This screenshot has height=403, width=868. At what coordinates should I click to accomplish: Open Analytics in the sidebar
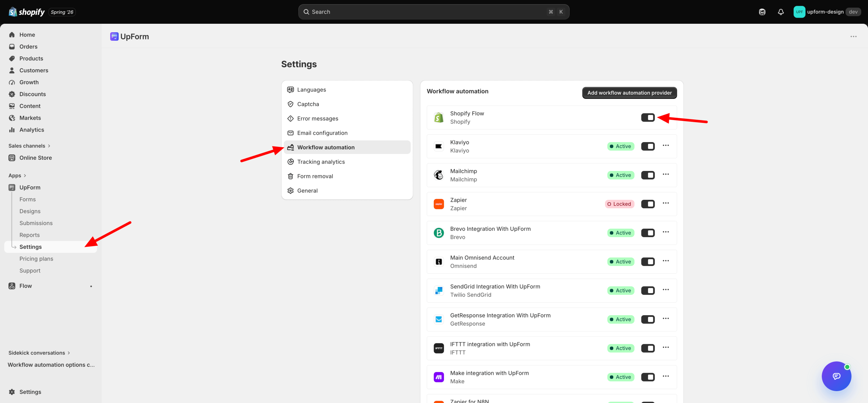coord(51,130)
